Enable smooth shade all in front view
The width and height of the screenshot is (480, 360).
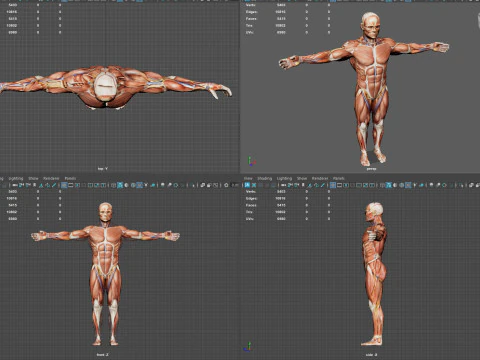pyautogui.click(x=120, y=185)
